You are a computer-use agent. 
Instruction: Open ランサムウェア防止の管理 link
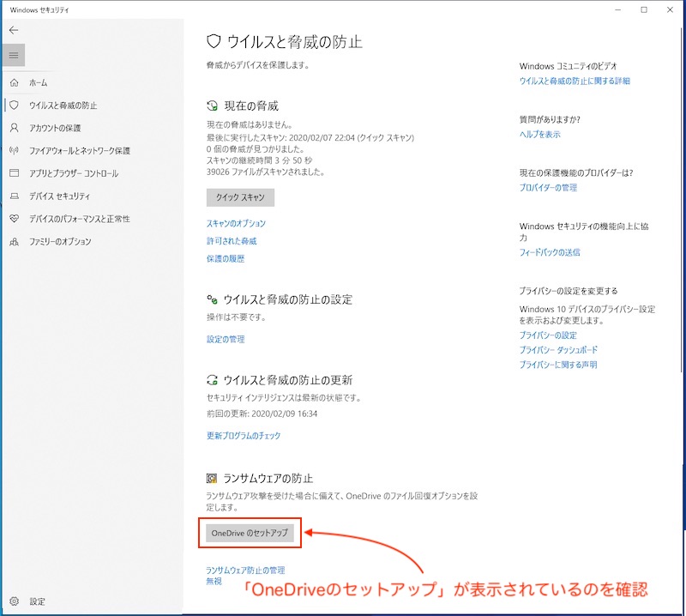[x=245, y=570]
